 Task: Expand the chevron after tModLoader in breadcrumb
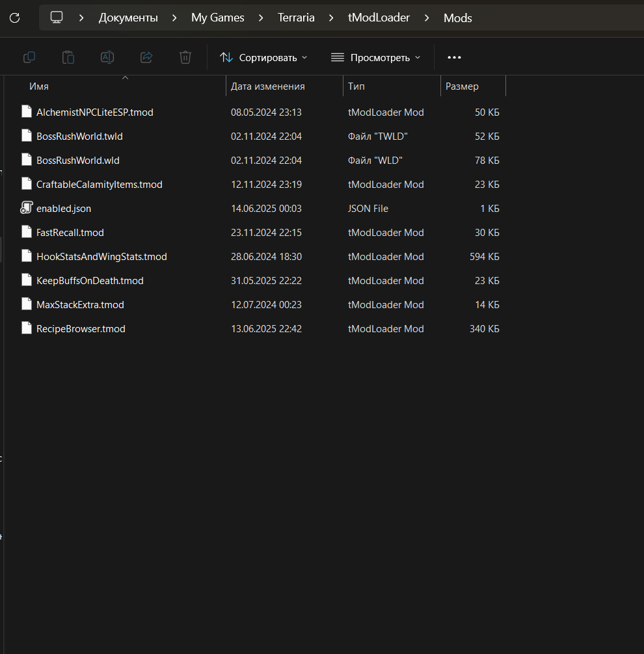click(427, 18)
